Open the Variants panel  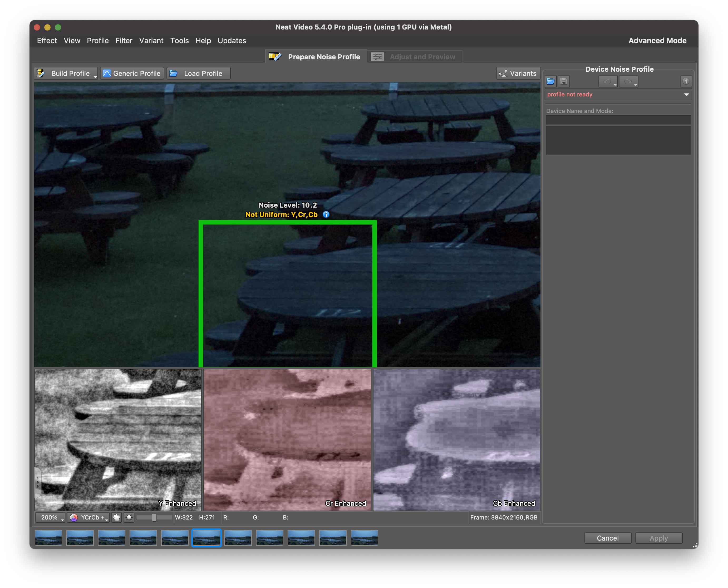pos(518,73)
